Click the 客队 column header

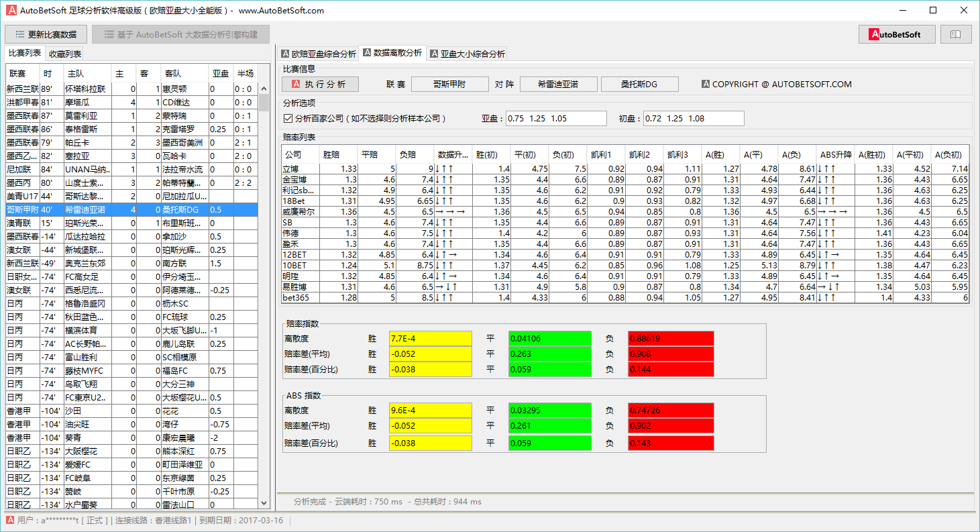pyautogui.click(x=184, y=73)
